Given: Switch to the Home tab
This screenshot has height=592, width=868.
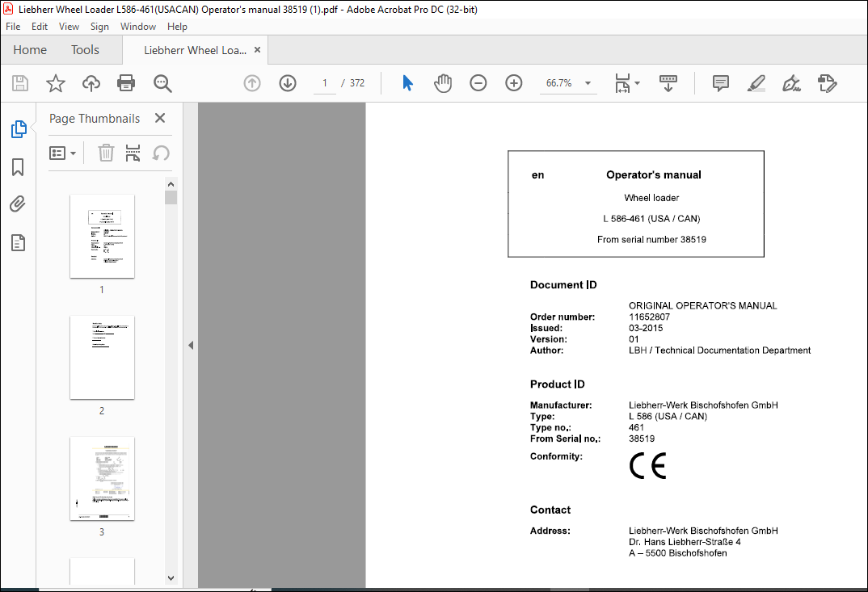Looking at the screenshot, I should tap(30, 50).
